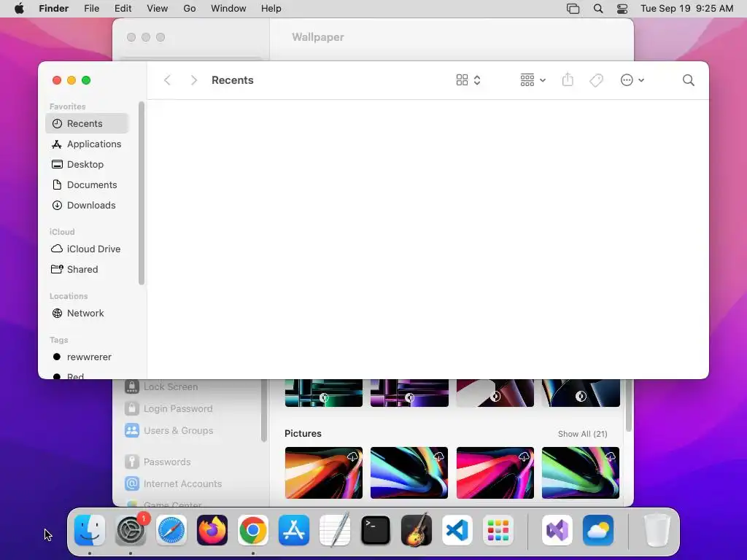The height and width of the screenshot is (560, 747).
Task: Open iCloud Drive in sidebar
Action: coord(88,249)
